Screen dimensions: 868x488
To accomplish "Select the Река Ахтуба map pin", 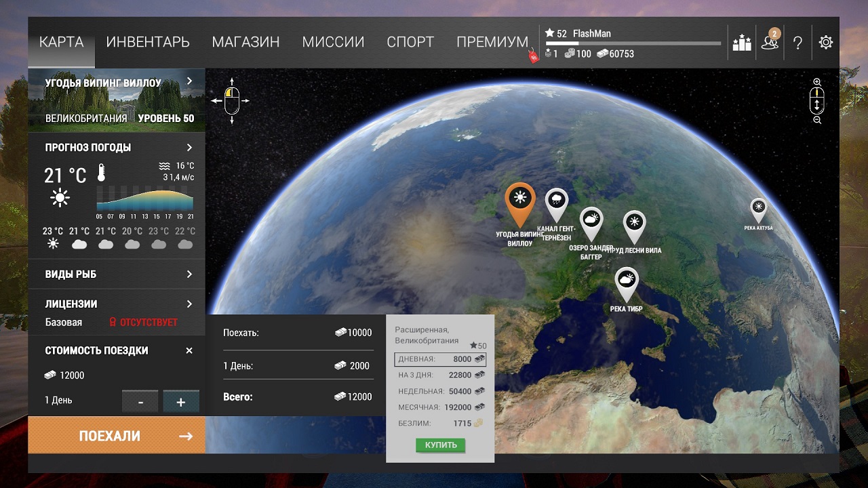I will click(x=758, y=210).
